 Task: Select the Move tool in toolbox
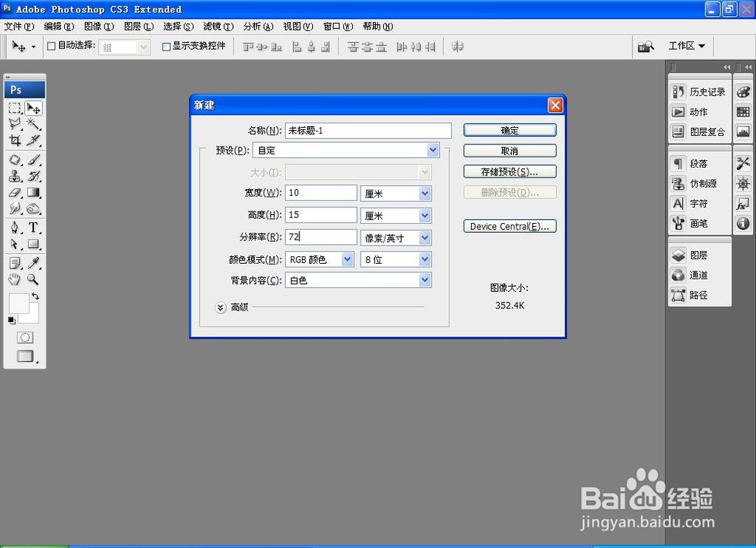tap(33, 108)
